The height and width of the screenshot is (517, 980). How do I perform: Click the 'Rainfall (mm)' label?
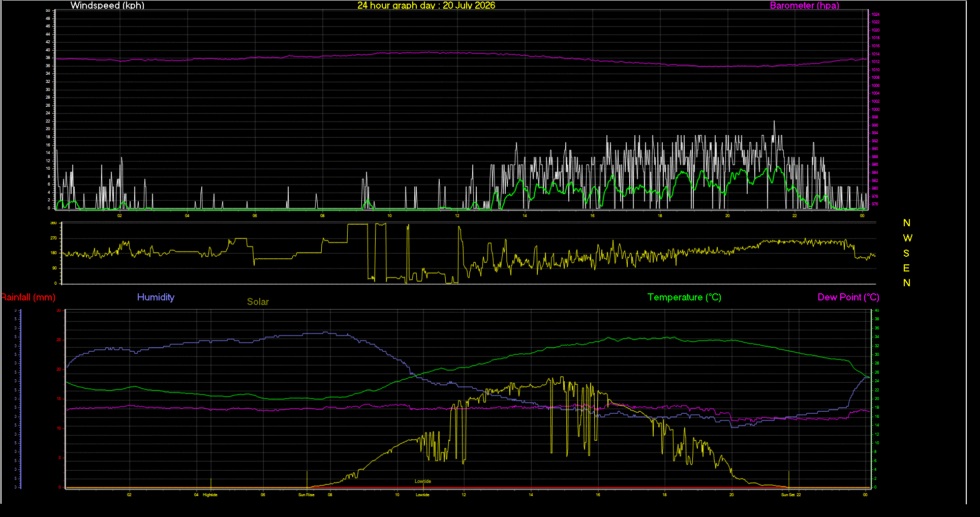(28, 297)
